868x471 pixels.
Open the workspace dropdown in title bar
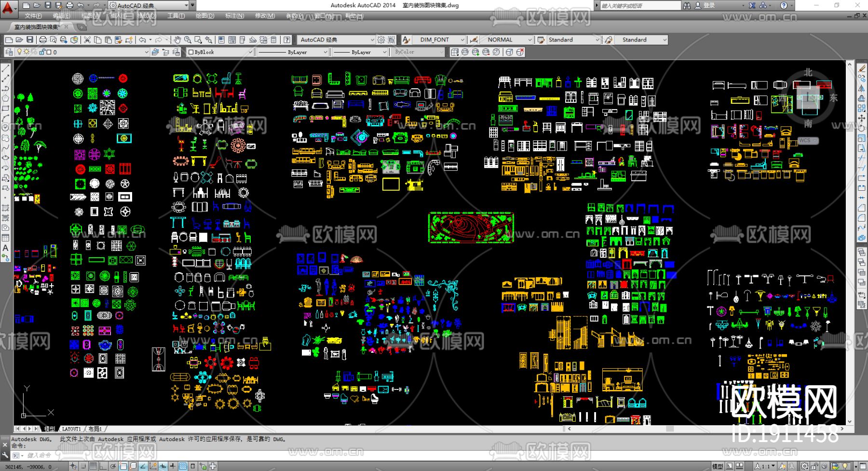(149, 5)
